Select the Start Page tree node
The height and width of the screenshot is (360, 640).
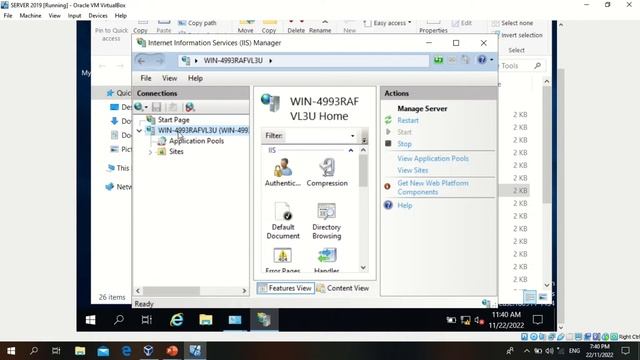pyautogui.click(x=173, y=120)
